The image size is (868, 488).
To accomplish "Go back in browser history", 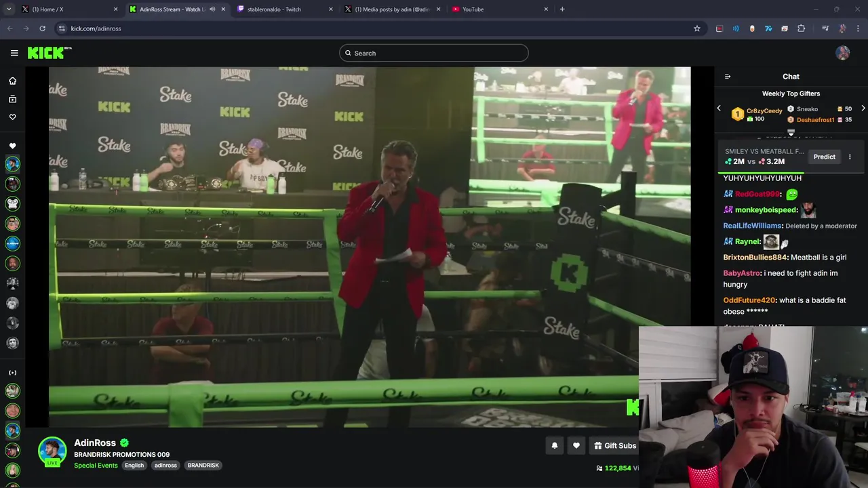I will pyautogui.click(x=9, y=28).
